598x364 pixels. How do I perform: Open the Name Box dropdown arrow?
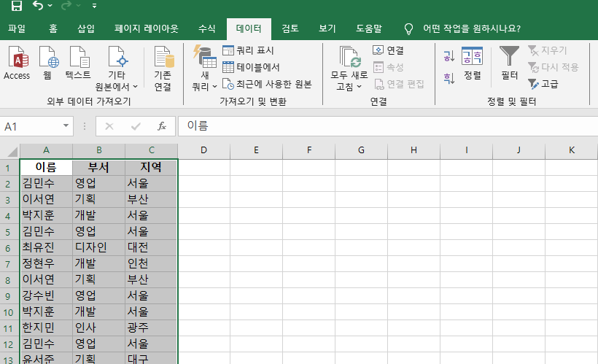(x=66, y=126)
